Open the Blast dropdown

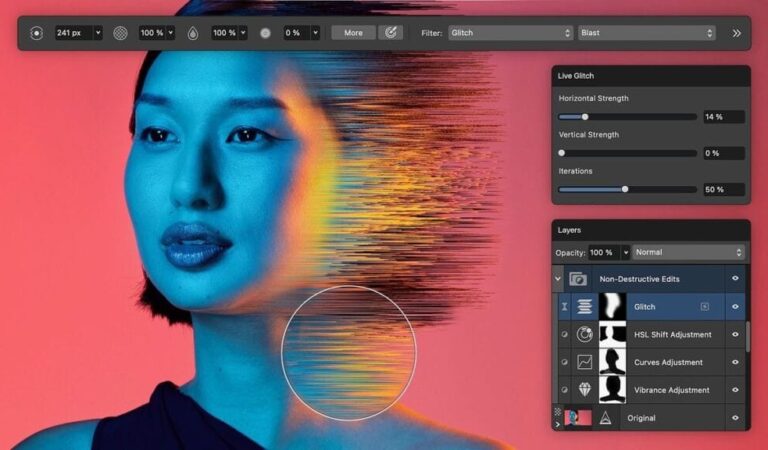pyautogui.click(x=647, y=33)
